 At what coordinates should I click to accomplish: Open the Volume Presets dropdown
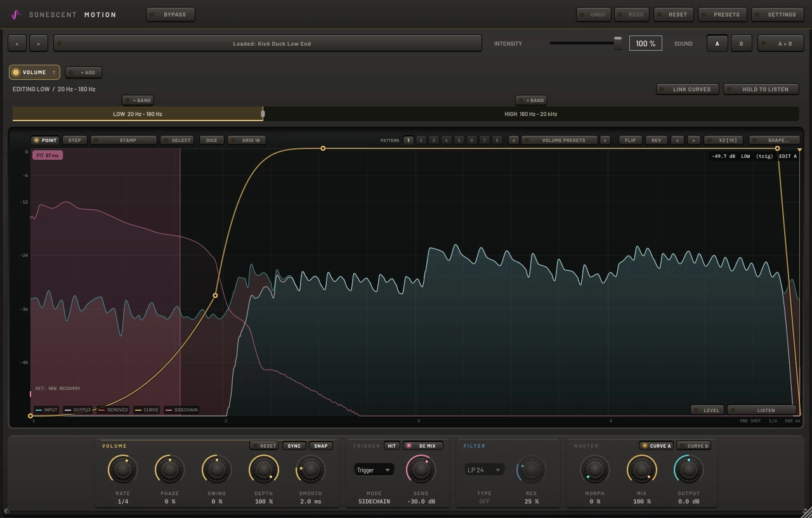(x=560, y=140)
